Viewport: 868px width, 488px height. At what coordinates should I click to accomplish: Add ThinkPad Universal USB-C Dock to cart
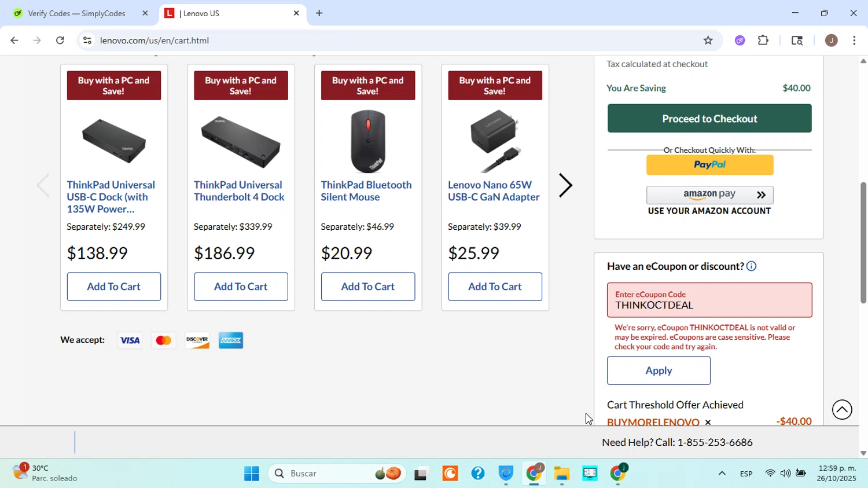point(114,287)
